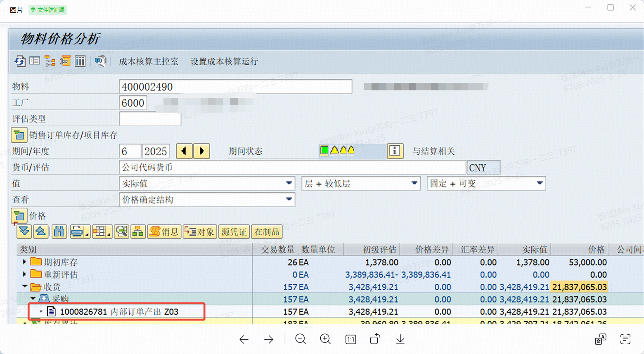Click the binoculars find icon

tap(59, 231)
